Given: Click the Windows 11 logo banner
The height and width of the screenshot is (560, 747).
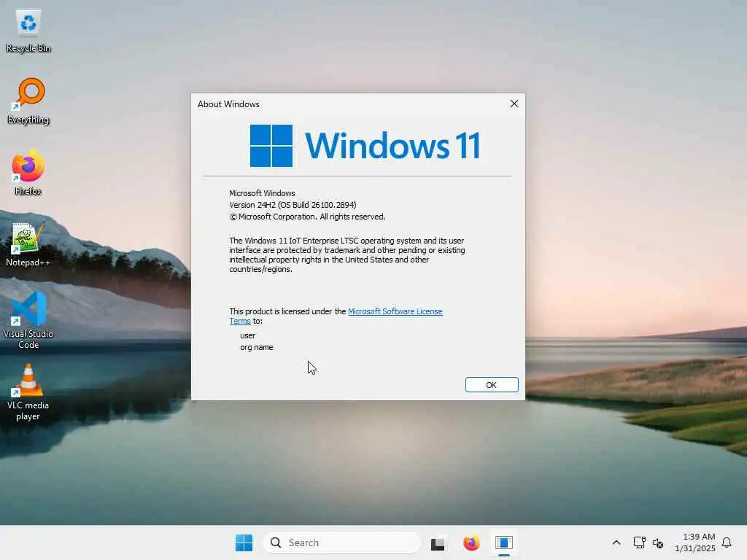Looking at the screenshot, I should [365, 145].
